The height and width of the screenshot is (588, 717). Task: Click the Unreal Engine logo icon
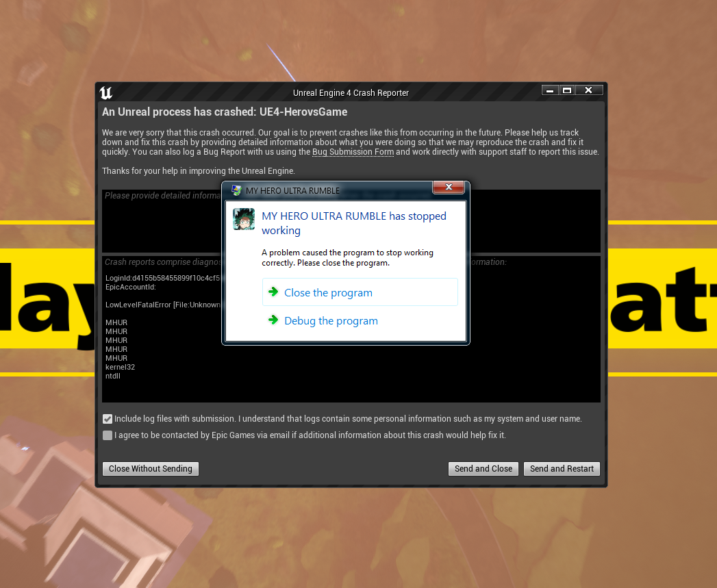coord(105,93)
